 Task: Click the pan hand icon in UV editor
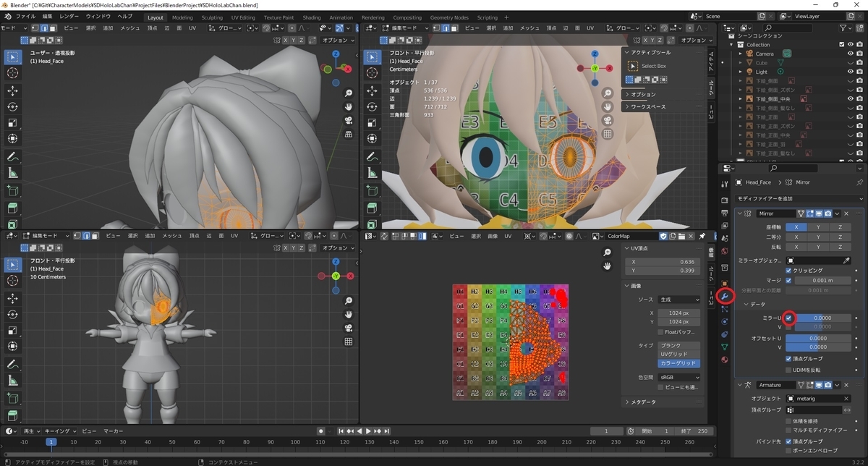pos(606,266)
